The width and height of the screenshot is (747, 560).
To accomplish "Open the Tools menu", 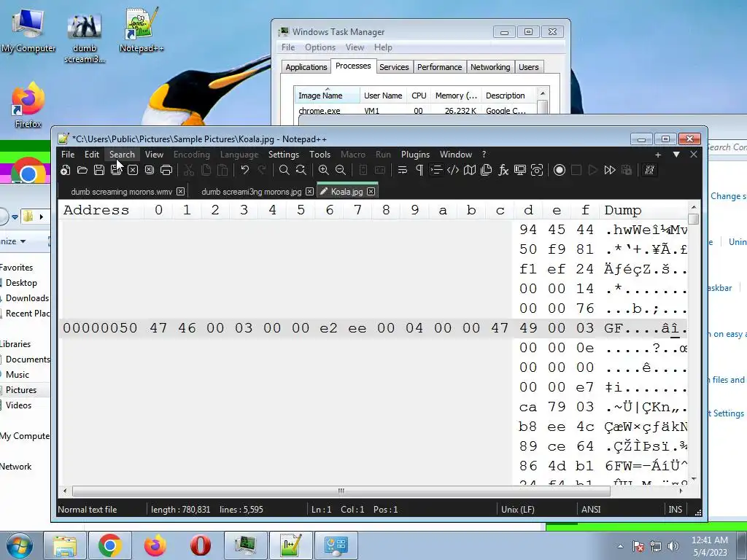I will (320, 155).
